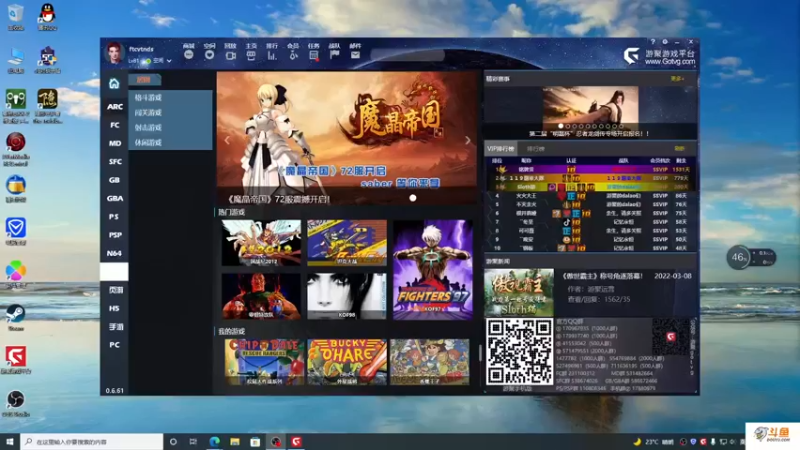
Task: Select the GBA platform tab
Action: (x=114, y=198)
